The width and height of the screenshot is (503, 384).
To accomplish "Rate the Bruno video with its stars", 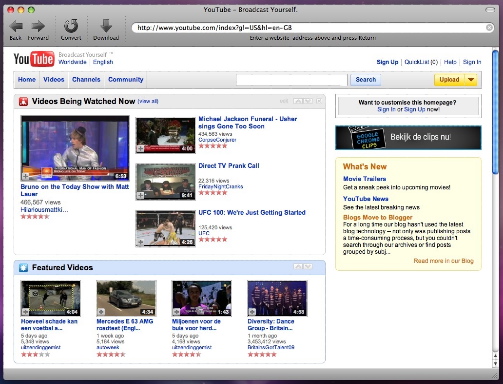I will coord(35,217).
